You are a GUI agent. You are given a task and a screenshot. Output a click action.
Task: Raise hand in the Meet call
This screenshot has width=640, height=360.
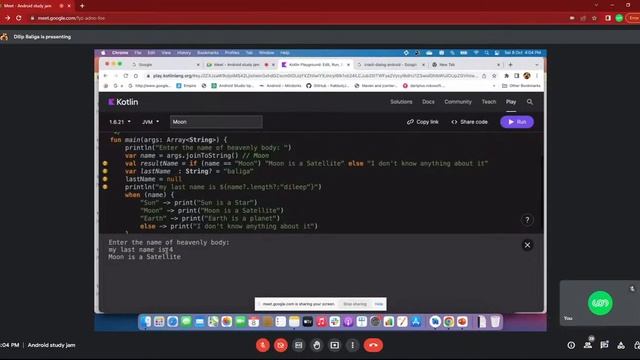point(317,345)
